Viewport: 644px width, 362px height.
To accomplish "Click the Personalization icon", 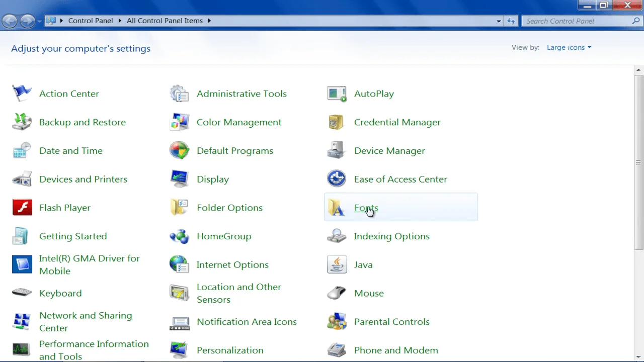I will (x=180, y=350).
